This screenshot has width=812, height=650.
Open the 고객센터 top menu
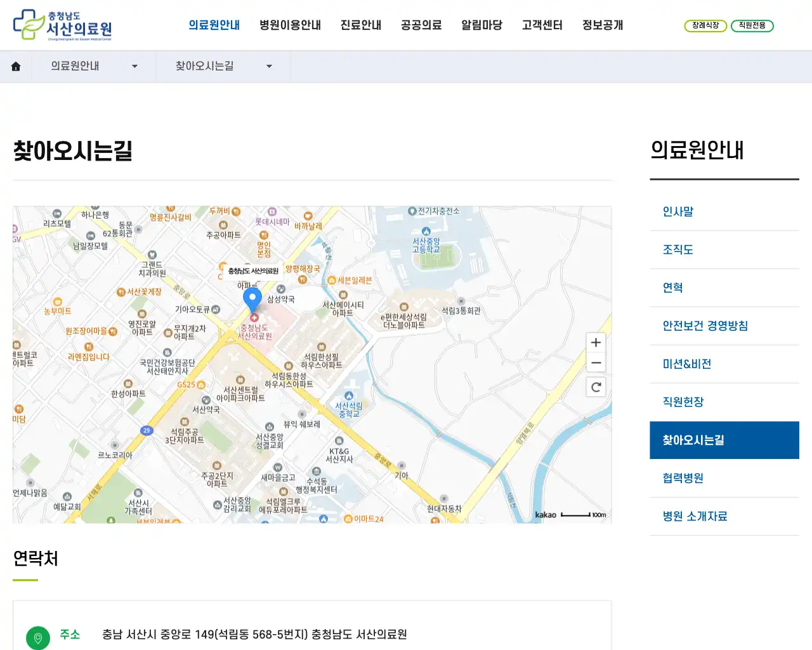pos(542,25)
